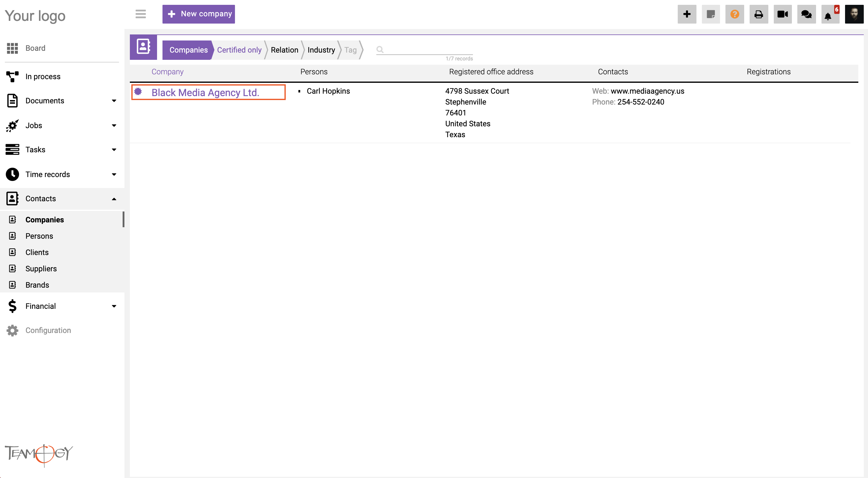Click the plus quick-add icon in top bar
Screen dimensions: 868x478
[x=687, y=14]
